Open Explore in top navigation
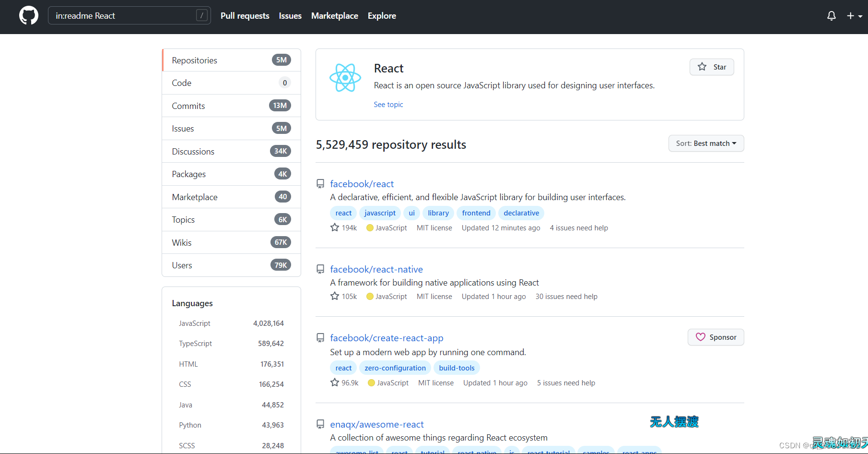Viewport: 868px width, 454px height. 382,16
